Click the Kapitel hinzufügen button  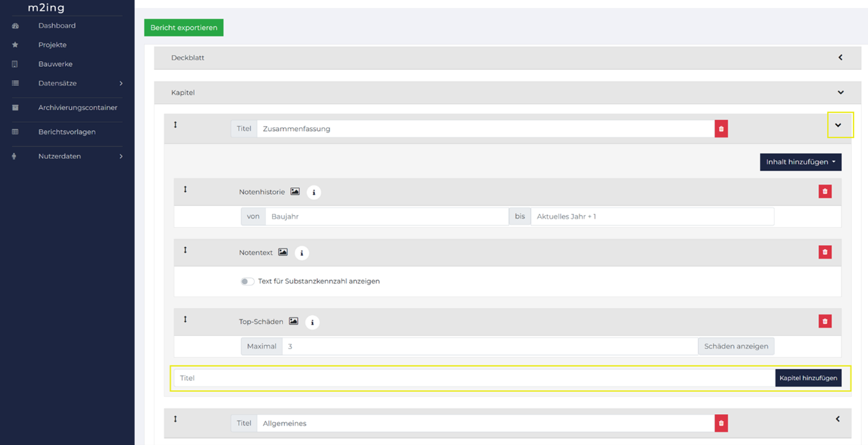(808, 378)
